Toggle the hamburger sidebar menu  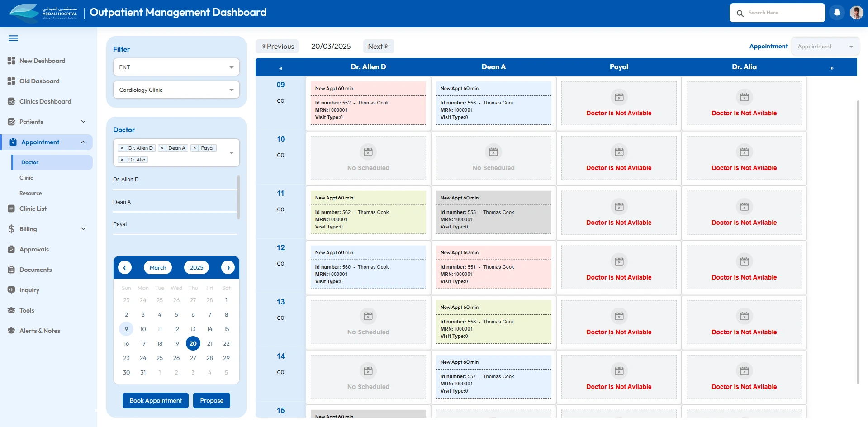click(14, 38)
